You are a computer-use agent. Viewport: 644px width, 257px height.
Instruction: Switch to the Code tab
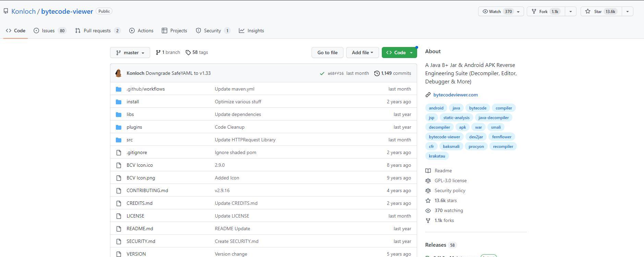[x=15, y=31]
